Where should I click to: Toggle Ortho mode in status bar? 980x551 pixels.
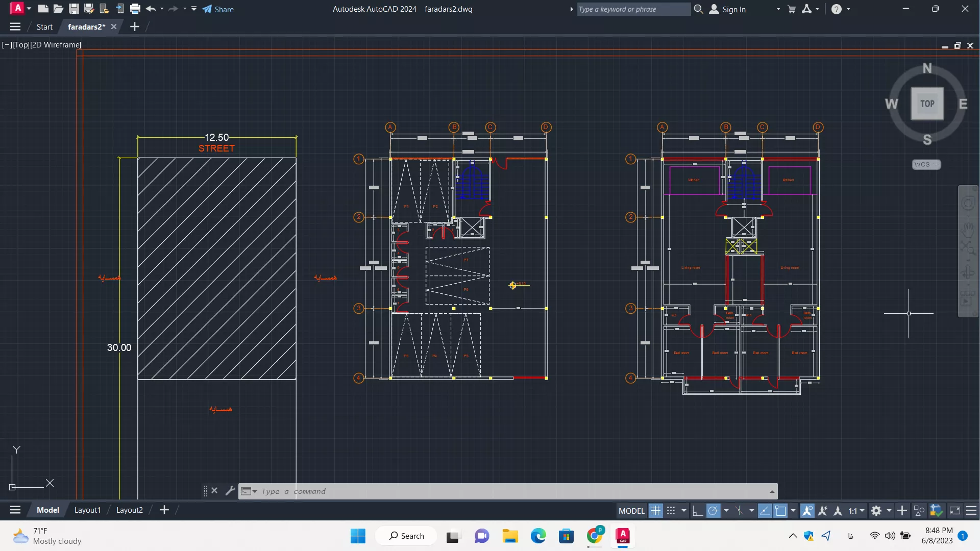(698, 511)
